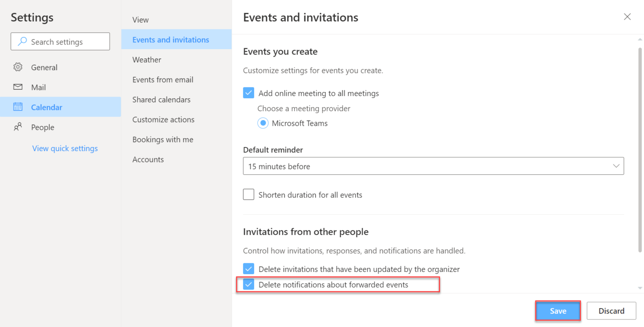
Task: Go to Events from email
Action: (177, 79)
